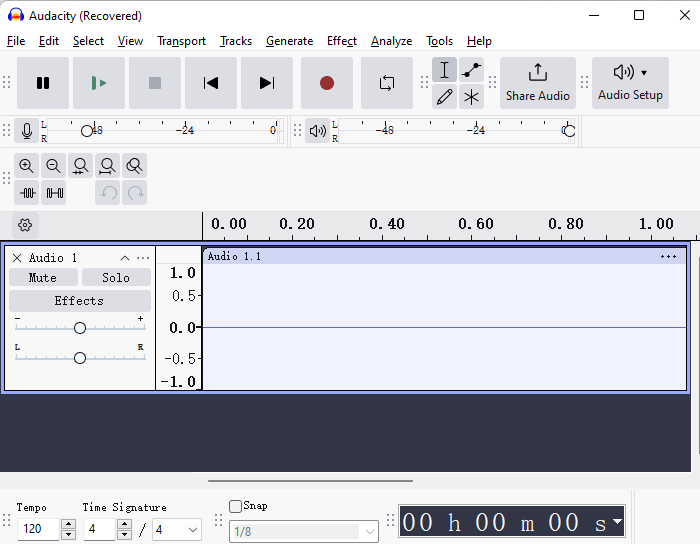Image resolution: width=700 pixels, height=544 pixels.
Task: Click the track pan slider knob
Action: (x=80, y=358)
